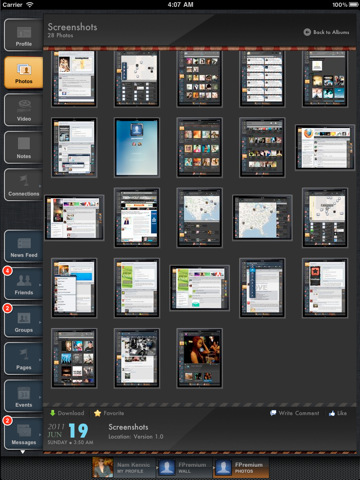Image resolution: width=360 pixels, height=480 pixels.
Task: Open the News Feed section
Action: point(23,246)
